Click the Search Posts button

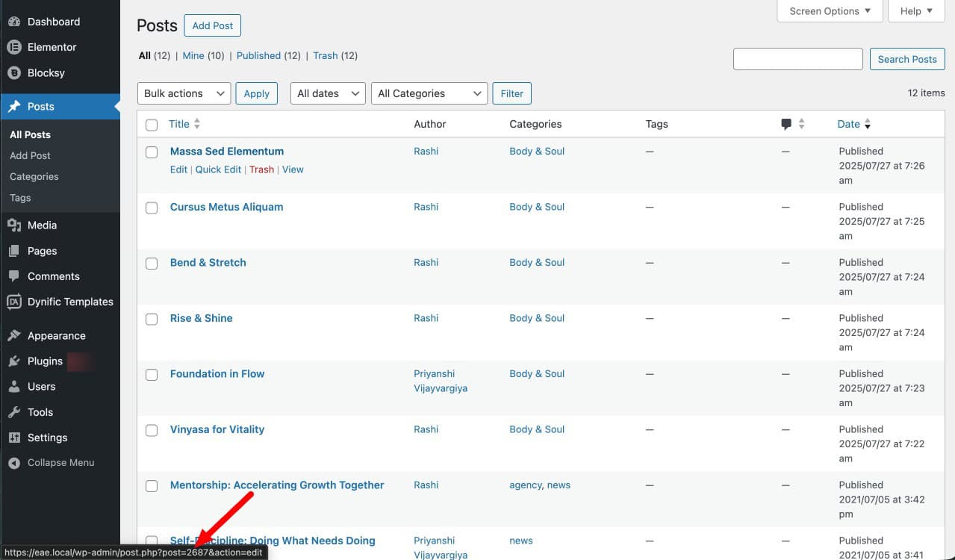pos(907,59)
